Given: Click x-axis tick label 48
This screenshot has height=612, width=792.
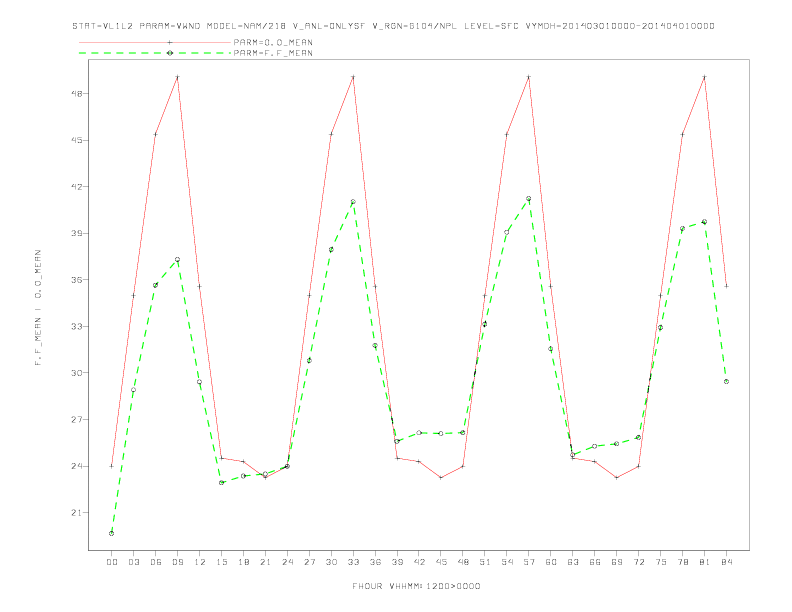Looking at the screenshot, I should [463, 562].
